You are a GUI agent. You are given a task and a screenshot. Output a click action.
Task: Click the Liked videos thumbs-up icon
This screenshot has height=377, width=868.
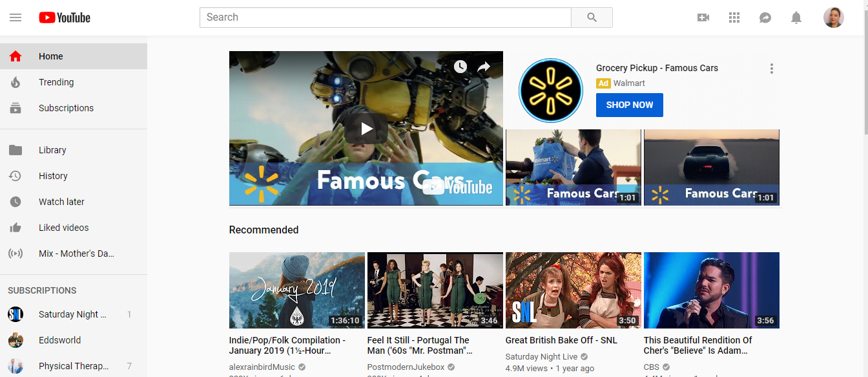point(15,228)
